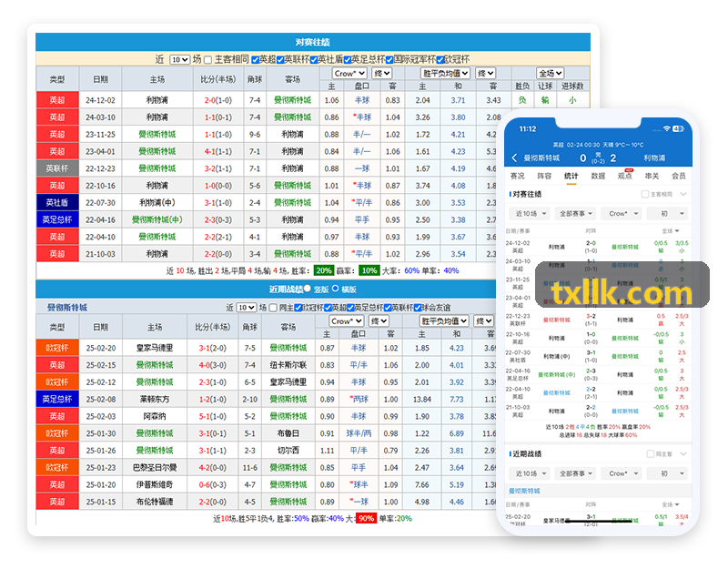The height and width of the screenshot is (569, 728).
Task: Switch to the 数据 tab on phone
Action: tap(598, 176)
